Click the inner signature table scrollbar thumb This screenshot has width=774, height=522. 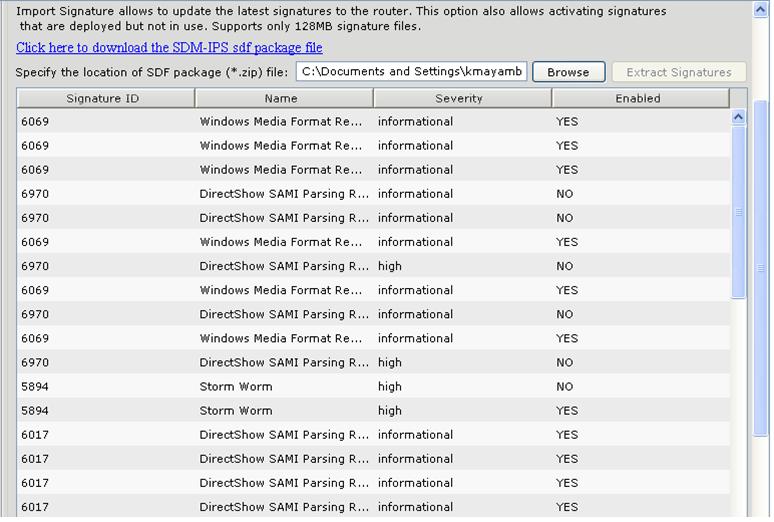pyautogui.click(x=738, y=212)
